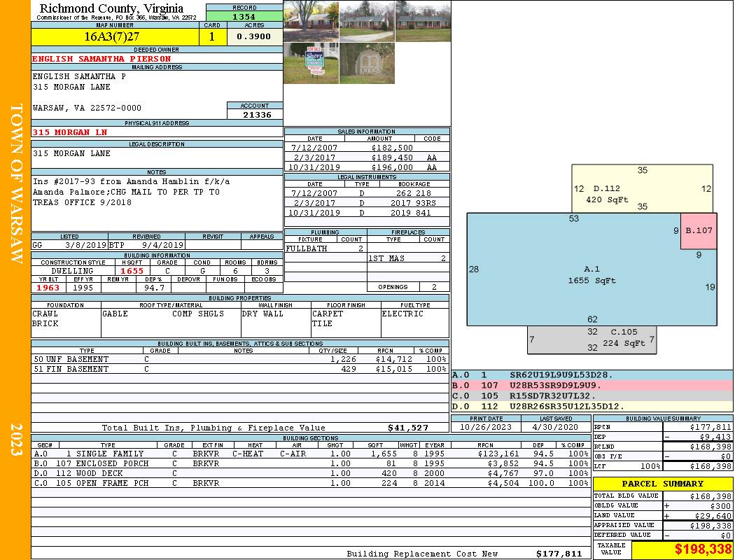Click the 1ST MAS fireplace type
Screen dimensions: 735x560
point(386,258)
